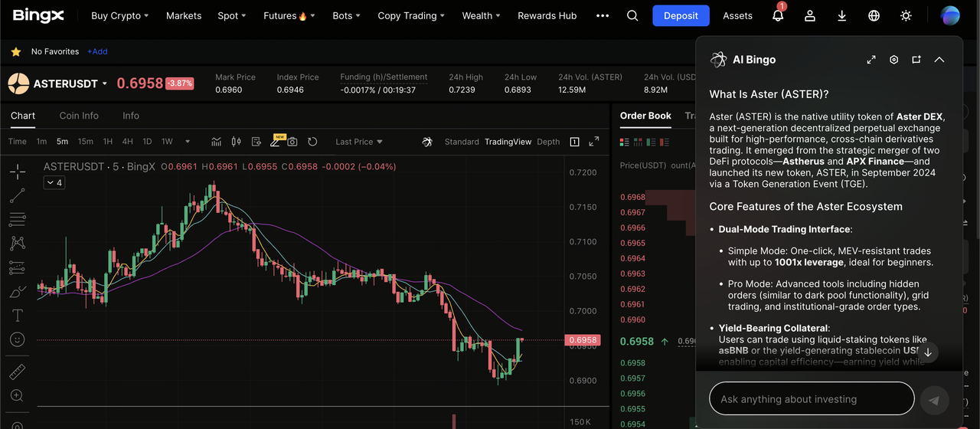Start a new AI Bingo chat
Viewport: 980px width, 429px height.
coord(916,60)
